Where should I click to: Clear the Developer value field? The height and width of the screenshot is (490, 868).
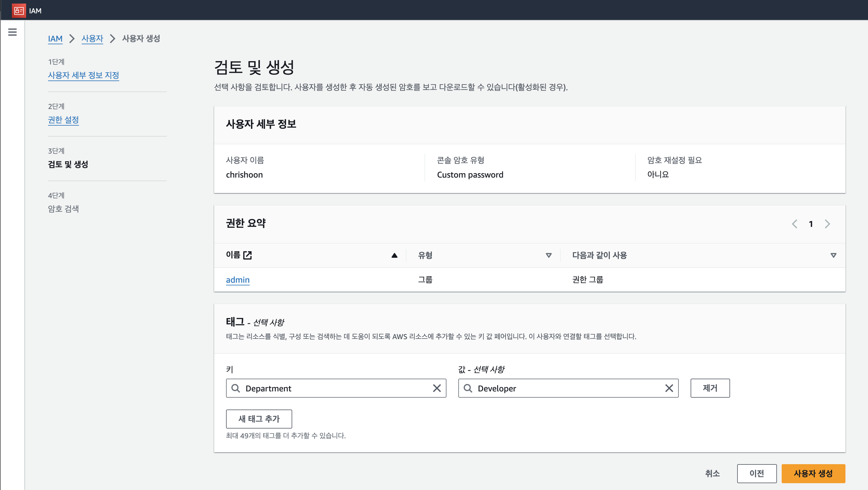pyautogui.click(x=669, y=388)
